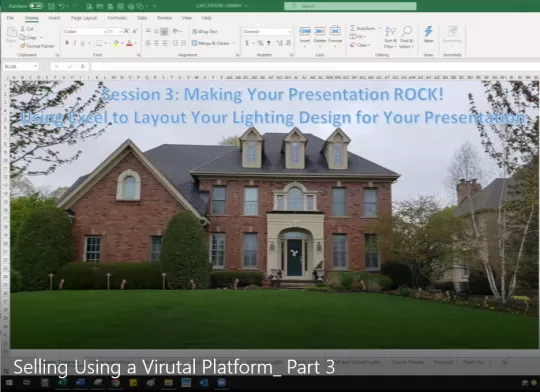Open the Fill dropdown

(358, 37)
